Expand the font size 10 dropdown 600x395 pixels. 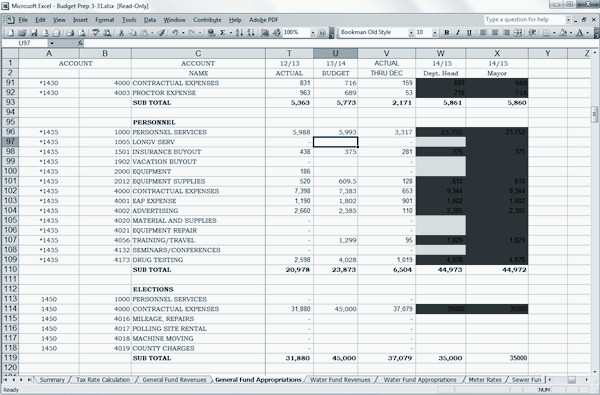coord(435,33)
